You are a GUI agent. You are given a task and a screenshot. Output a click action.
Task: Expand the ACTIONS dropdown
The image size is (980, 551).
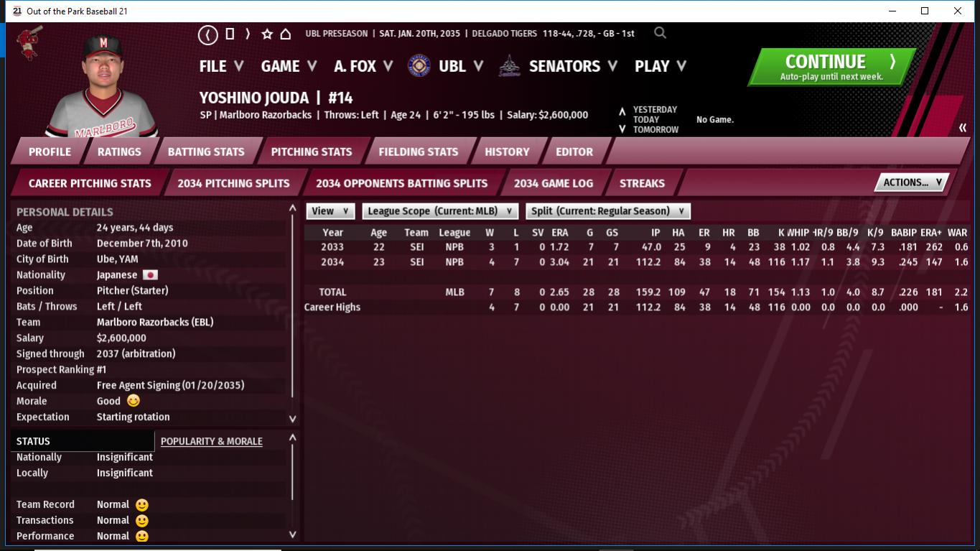912,182
